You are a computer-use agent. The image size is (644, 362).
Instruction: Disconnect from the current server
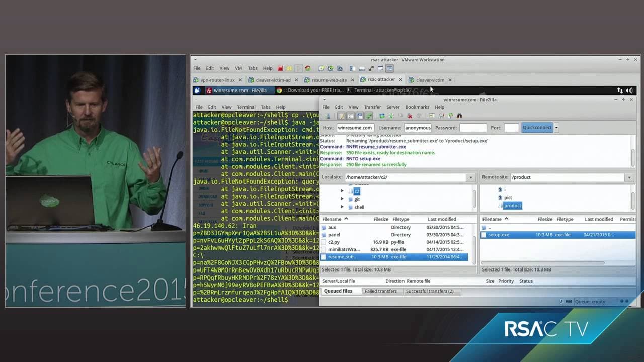[x=410, y=116]
